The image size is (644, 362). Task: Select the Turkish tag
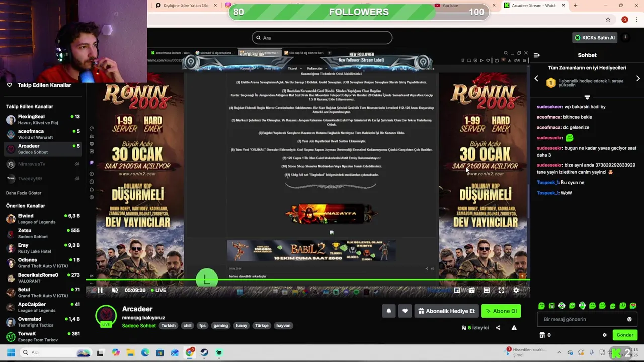(x=168, y=326)
